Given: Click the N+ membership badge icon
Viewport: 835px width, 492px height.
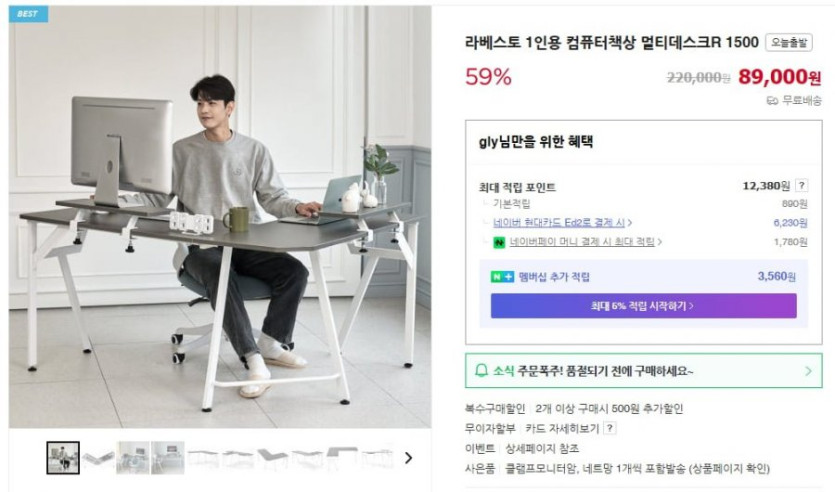Looking at the screenshot, I should coord(502,277).
